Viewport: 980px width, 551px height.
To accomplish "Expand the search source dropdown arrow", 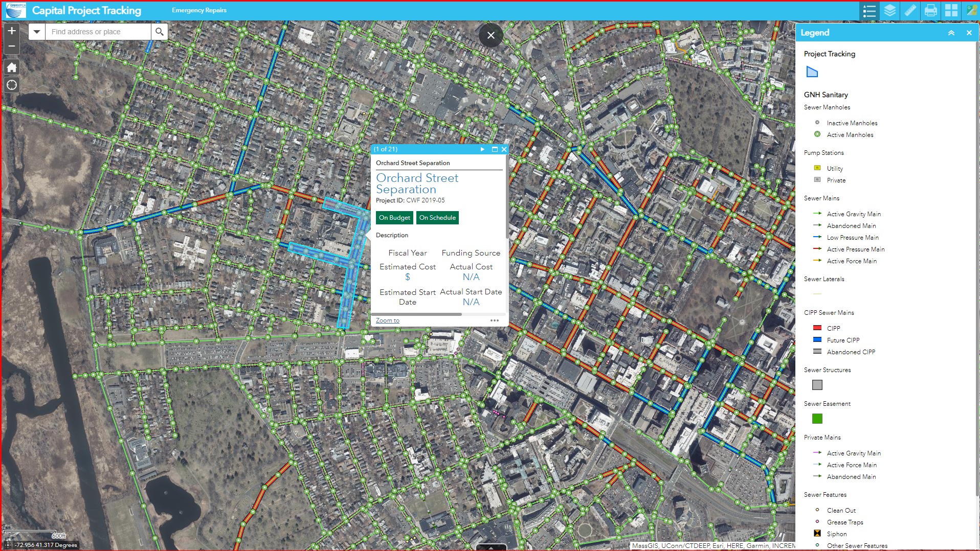I will tap(36, 31).
